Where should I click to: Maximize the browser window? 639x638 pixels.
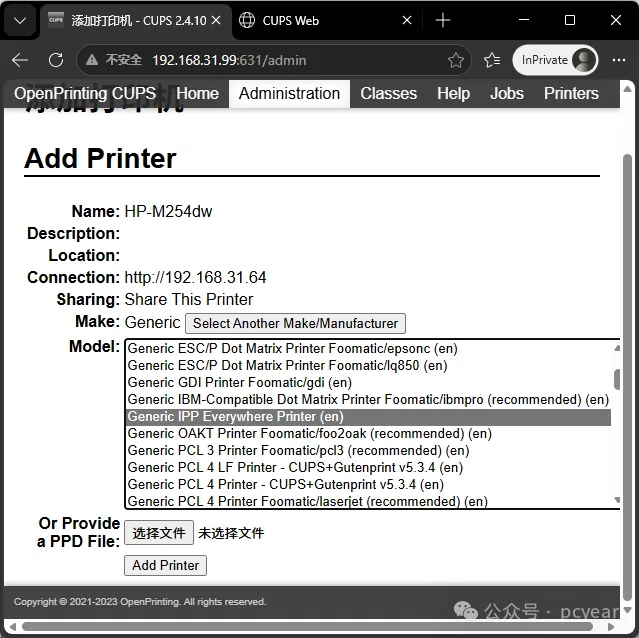click(570, 20)
